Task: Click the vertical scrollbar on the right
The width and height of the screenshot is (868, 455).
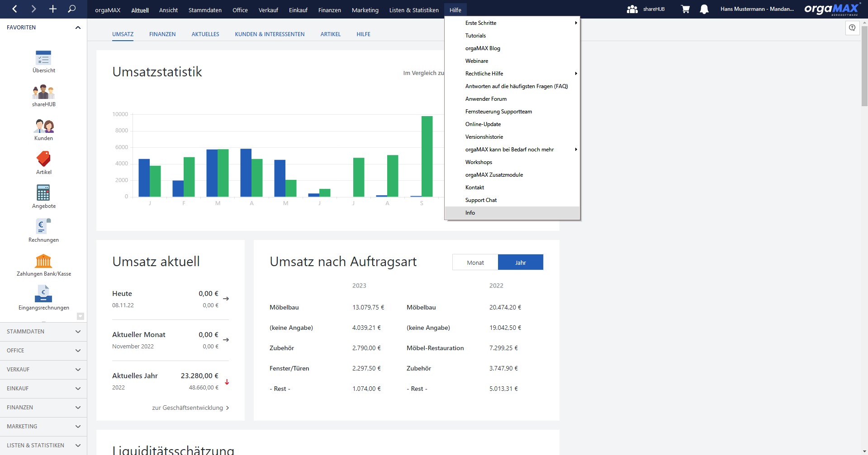Action: [864, 68]
